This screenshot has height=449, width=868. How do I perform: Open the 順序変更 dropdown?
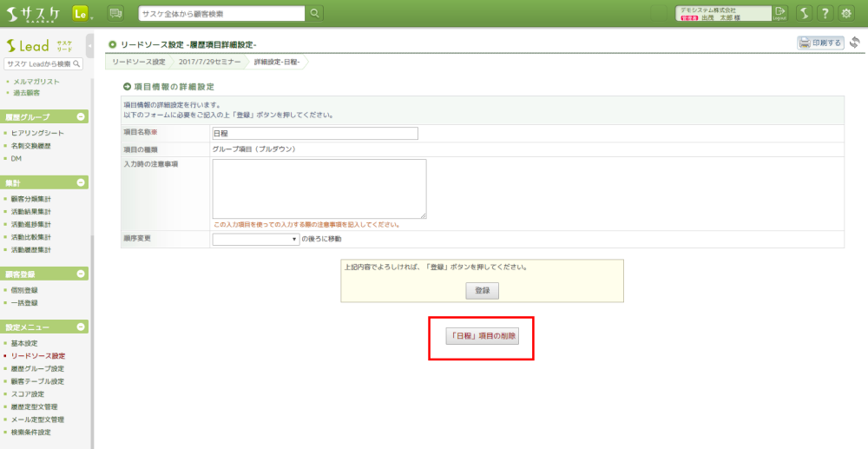255,238
